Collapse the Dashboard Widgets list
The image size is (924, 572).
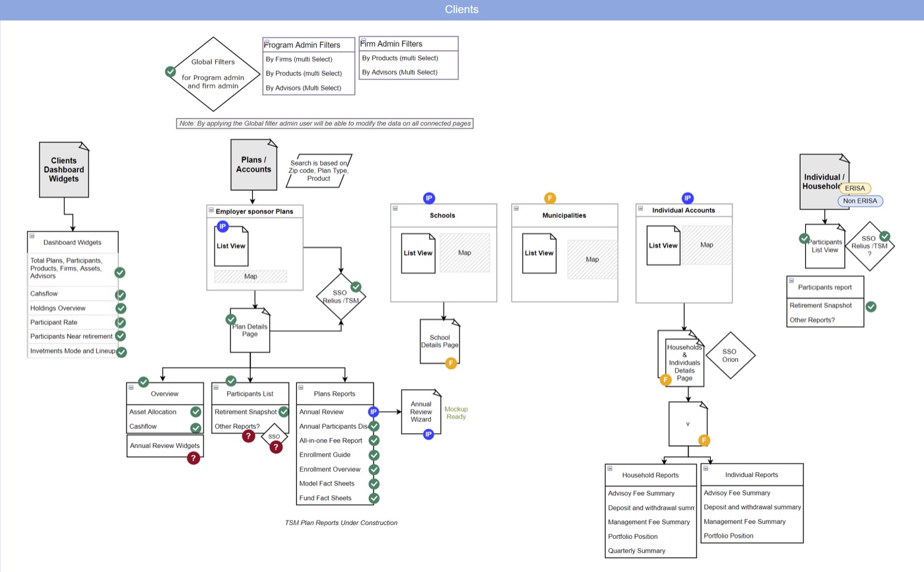[32, 236]
